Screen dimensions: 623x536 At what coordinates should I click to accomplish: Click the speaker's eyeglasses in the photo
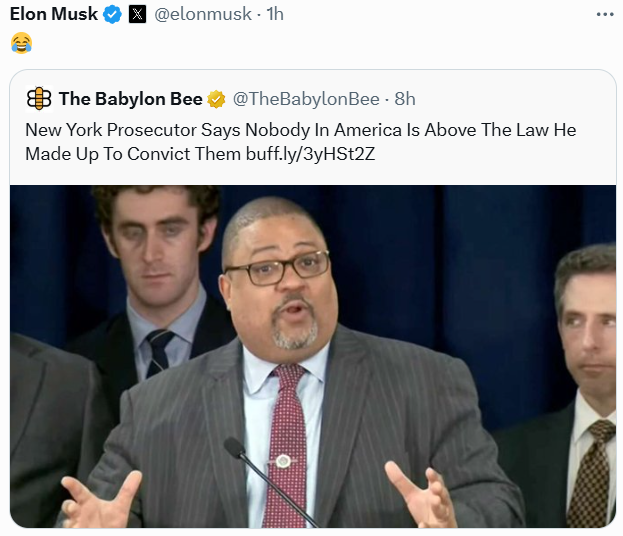(278, 267)
